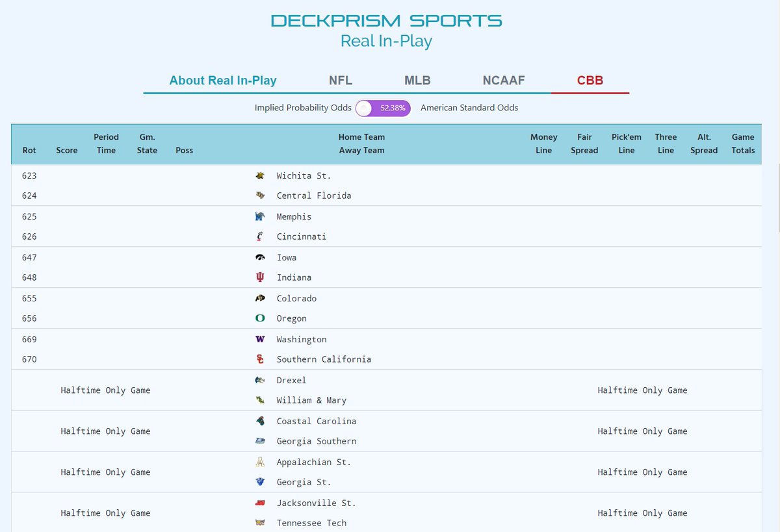Click the DECKPRISM SPORTS title
780x532 pixels.
coord(387,21)
